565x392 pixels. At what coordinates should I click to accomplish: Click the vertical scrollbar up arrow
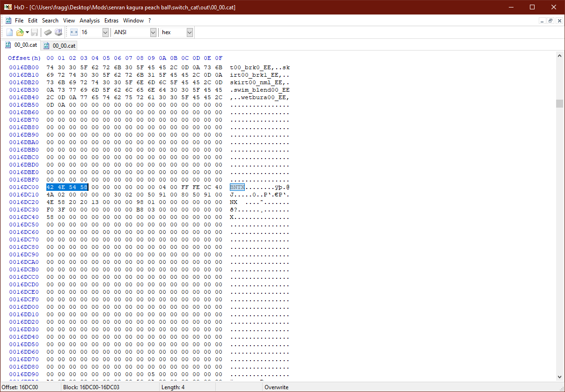coord(559,56)
